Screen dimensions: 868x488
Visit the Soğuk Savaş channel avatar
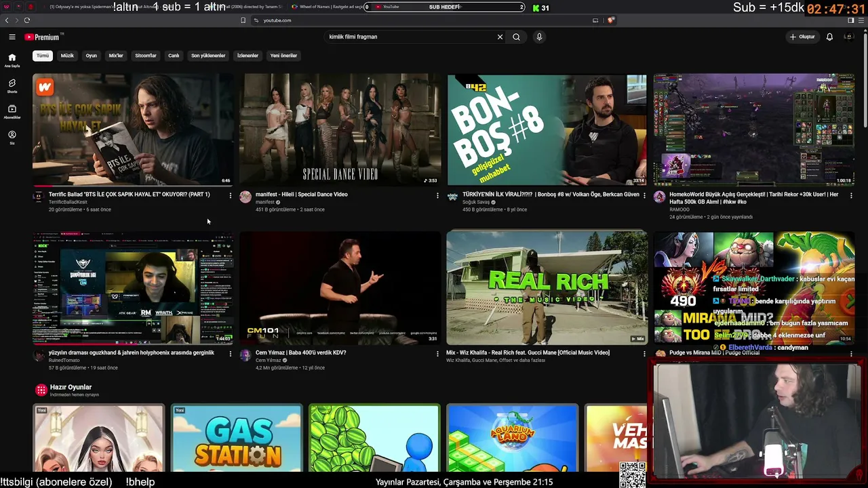pyautogui.click(x=452, y=197)
